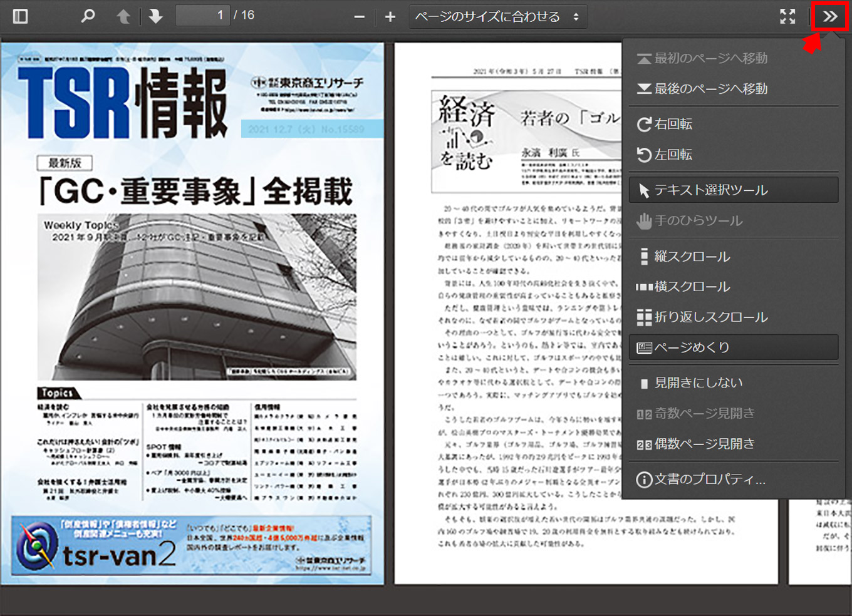This screenshot has height=616, width=852.
Task: Click the 「GC・重要事象」全掲載 headline
Action: coord(195,192)
